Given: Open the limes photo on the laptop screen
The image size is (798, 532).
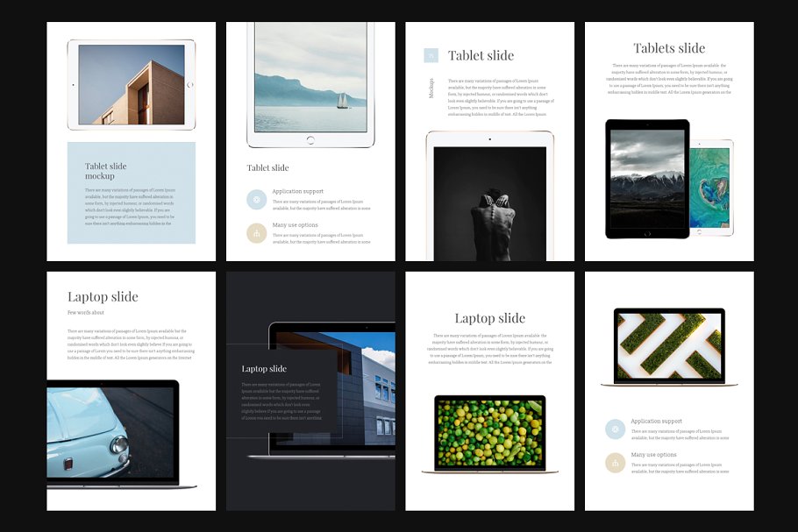Looking at the screenshot, I should point(489,431).
